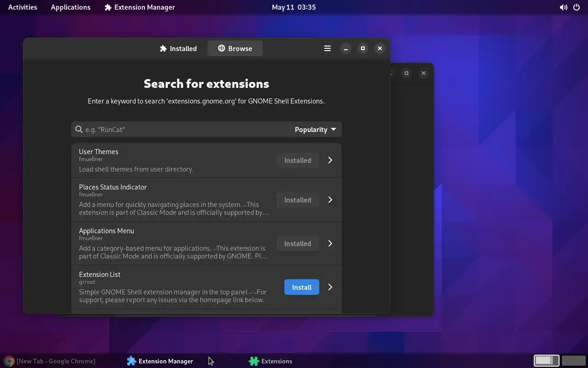Install the Extension List extension
This screenshot has height=368, width=588.
pyautogui.click(x=302, y=287)
